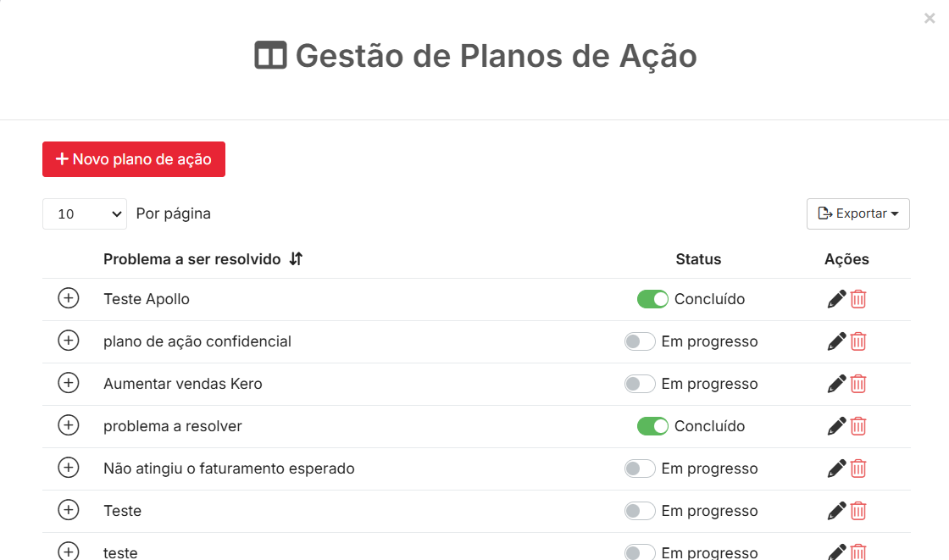Trash the Não atingiu o faturamento esperado plan
949x560 pixels.
(x=858, y=469)
